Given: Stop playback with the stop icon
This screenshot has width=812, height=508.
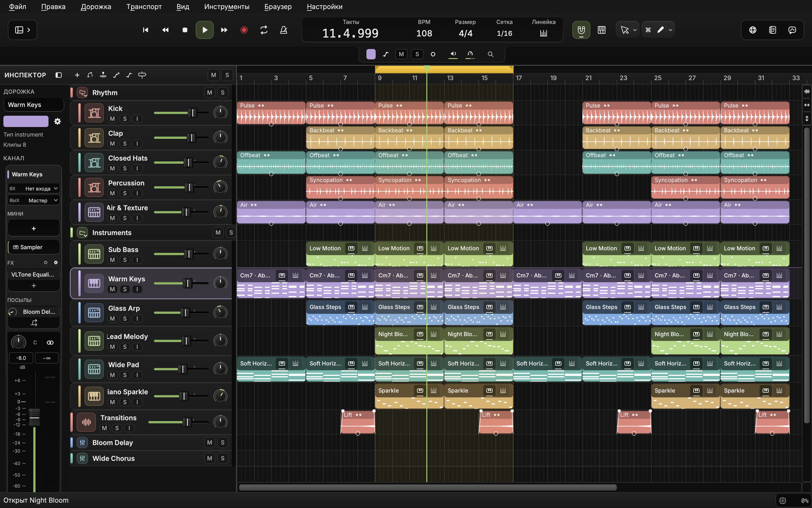Looking at the screenshot, I should [x=185, y=30].
